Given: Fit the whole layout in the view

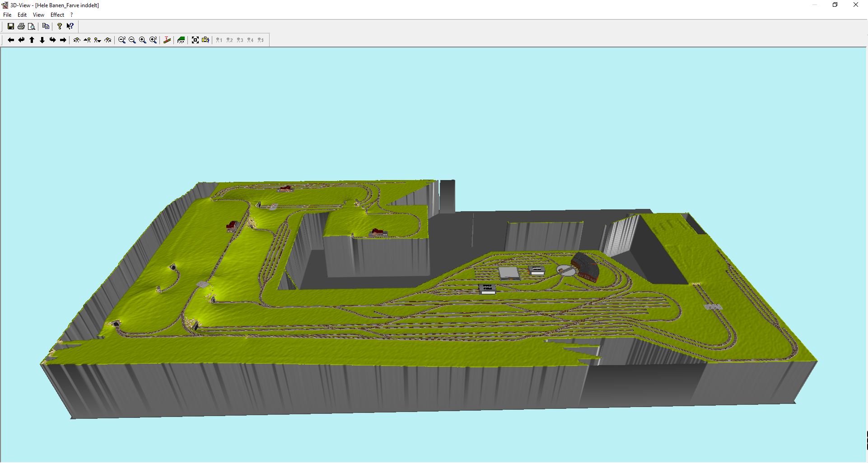Looking at the screenshot, I should 195,40.
